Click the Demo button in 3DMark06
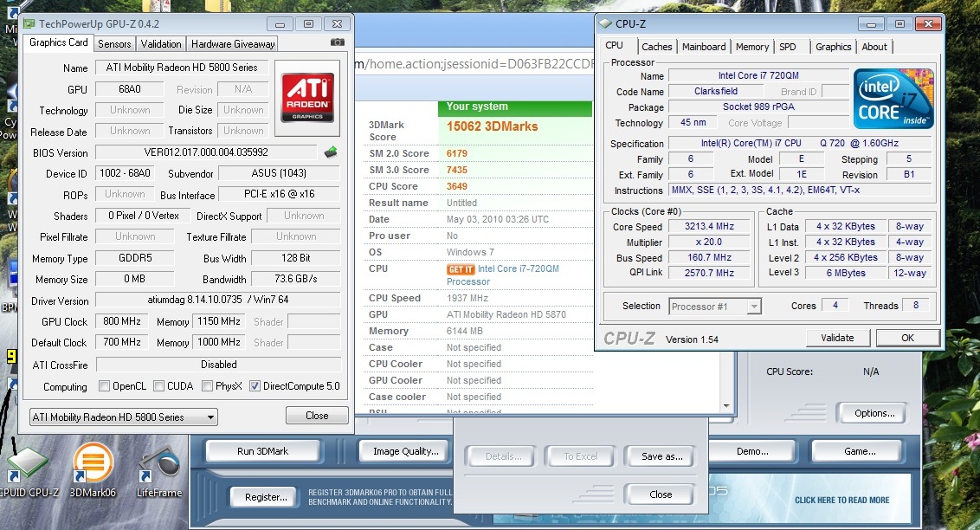Viewport: 980px width, 530px height. click(752, 451)
